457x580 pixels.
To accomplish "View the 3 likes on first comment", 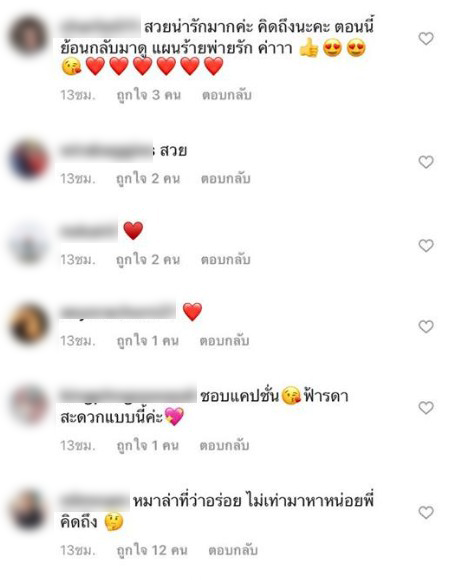I will pyautogui.click(x=149, y=95).
